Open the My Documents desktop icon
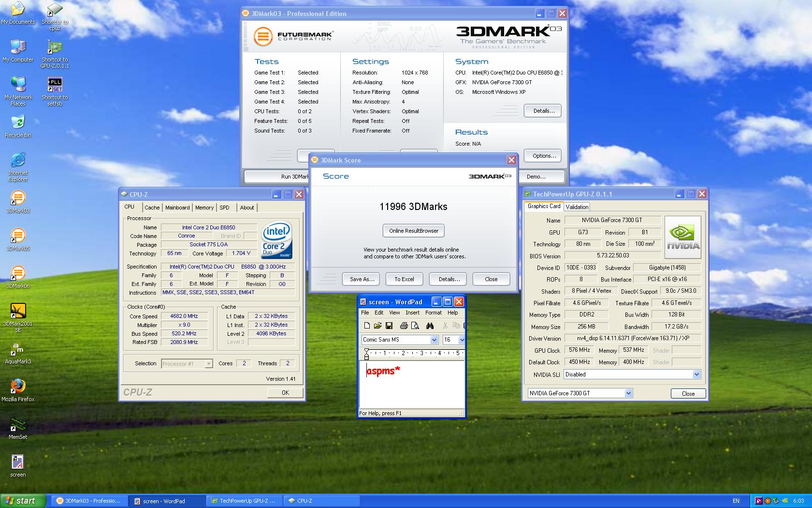The width and height of the screenshot is (812, 508). pyautogui.click(x=18, y=13)
